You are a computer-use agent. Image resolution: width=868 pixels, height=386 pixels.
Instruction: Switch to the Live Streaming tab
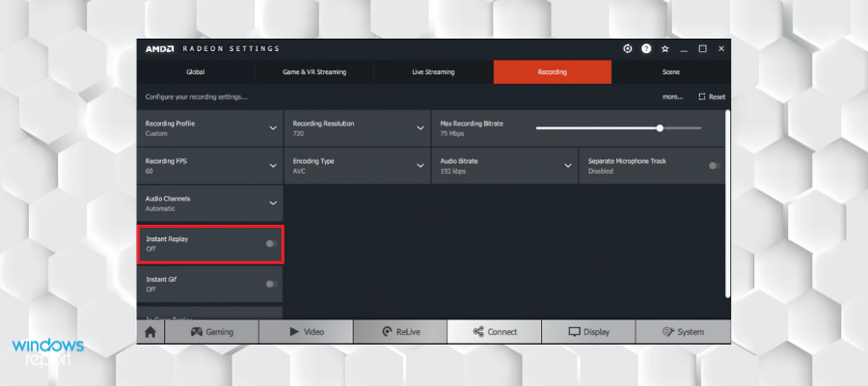pyautogui.click(x=433, y=72)
